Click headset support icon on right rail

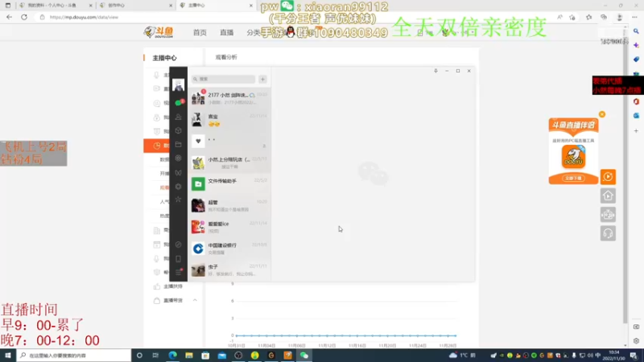pos(609,233)
